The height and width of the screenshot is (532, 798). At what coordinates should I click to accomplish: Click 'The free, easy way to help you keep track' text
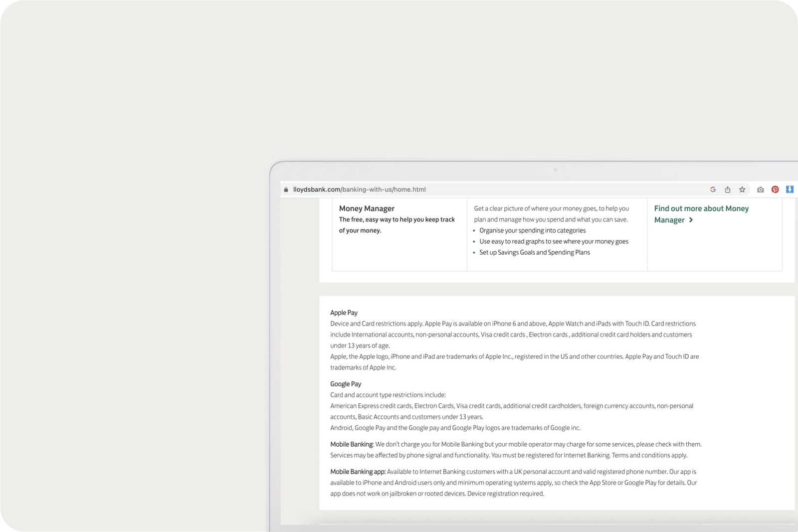click(397, 219)
